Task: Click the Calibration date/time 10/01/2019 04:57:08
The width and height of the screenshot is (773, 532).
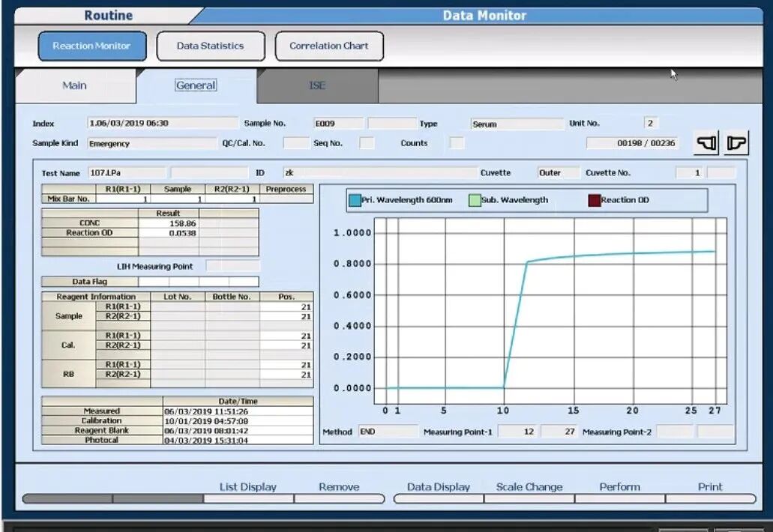Action: [x=238, y=421]
